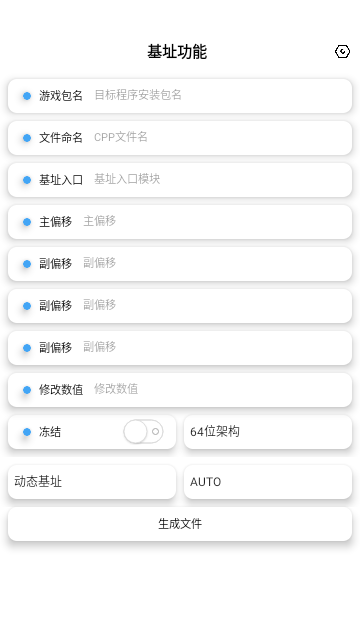
Task: Click the 生成文件 generate file button
Action: (180, 524)
